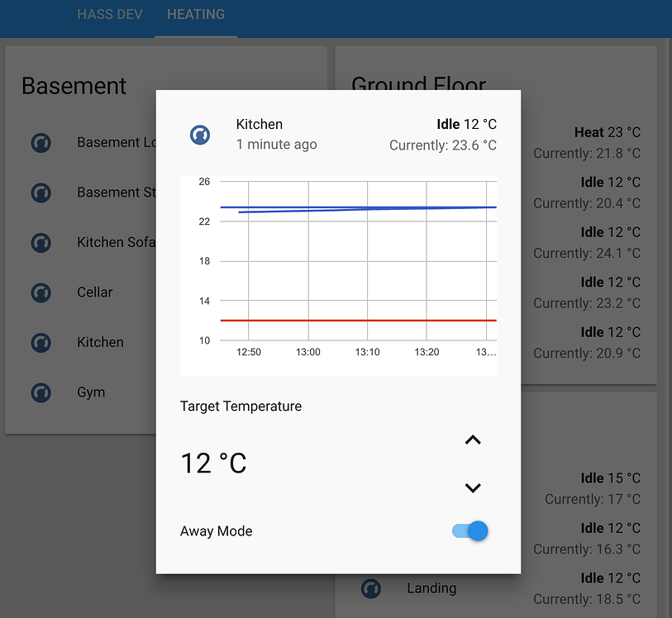This screenshot has width=672, height=618.
Task: Disable Away Mode for the Kitchen
Action: [x=469, y=531]
